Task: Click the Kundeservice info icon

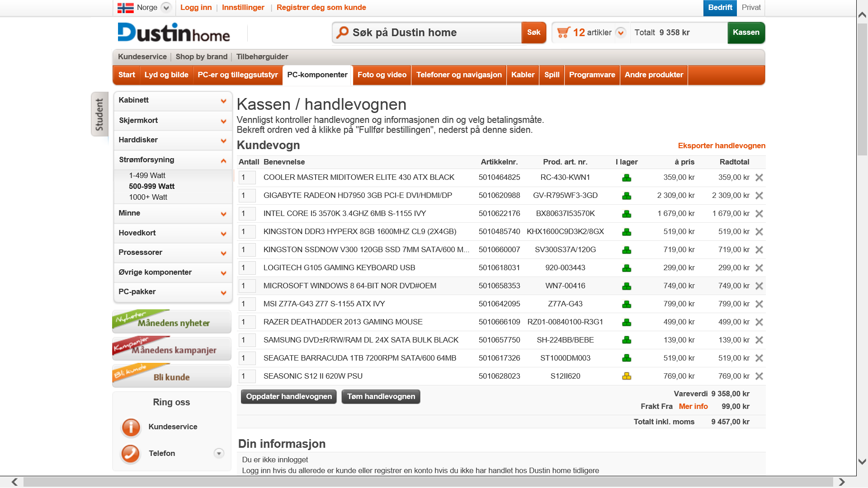Action: pos(131,427)
